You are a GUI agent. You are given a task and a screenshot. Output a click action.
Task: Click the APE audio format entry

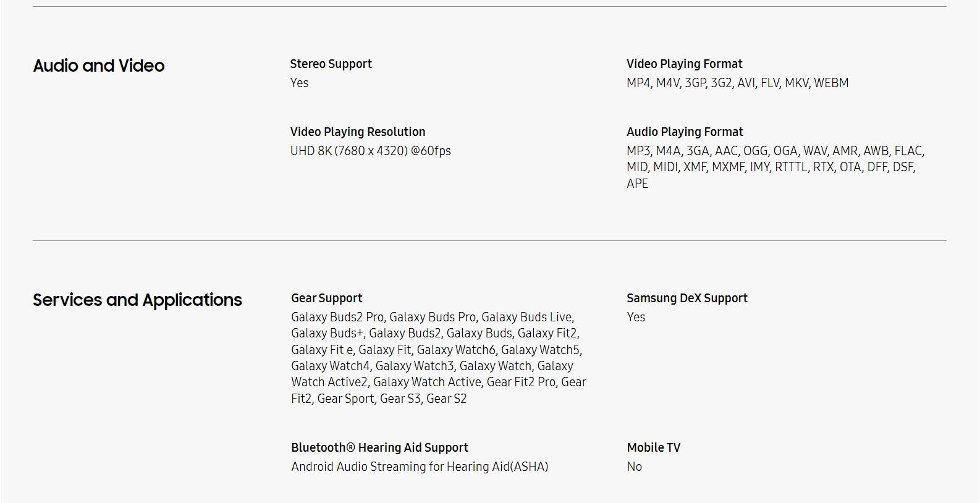(638, 184)
